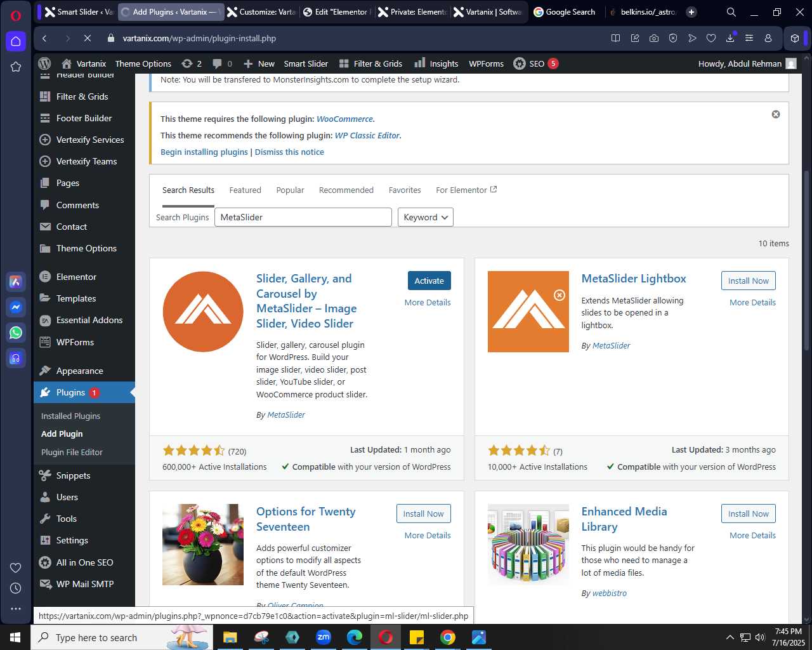Install Enhanced Media Library now

click(749, 514)
